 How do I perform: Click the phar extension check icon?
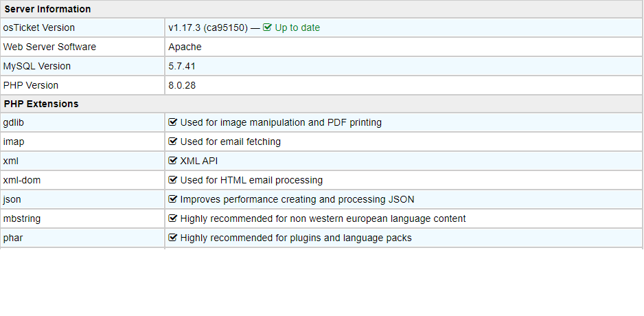[x=172, y=238]
